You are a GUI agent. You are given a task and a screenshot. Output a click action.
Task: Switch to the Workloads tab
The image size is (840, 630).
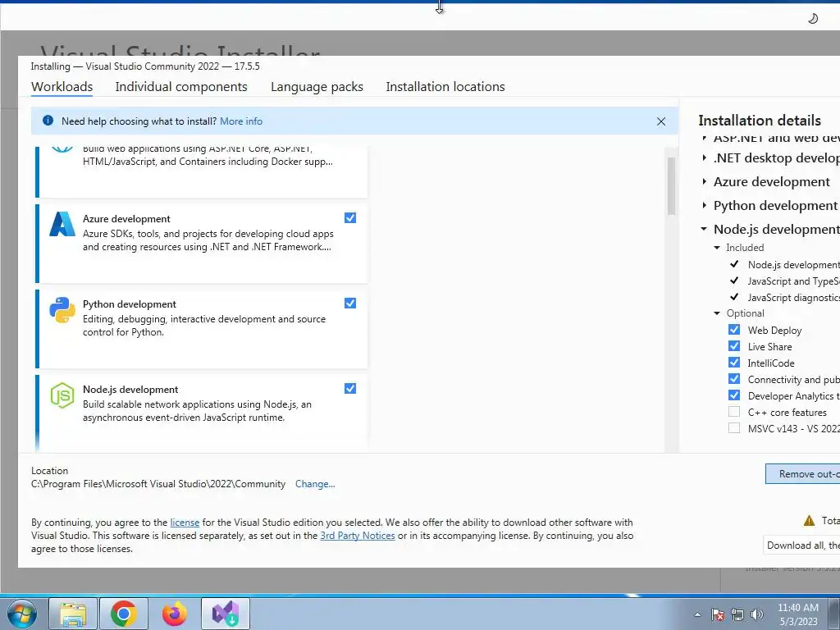click(x=62, y=87)
